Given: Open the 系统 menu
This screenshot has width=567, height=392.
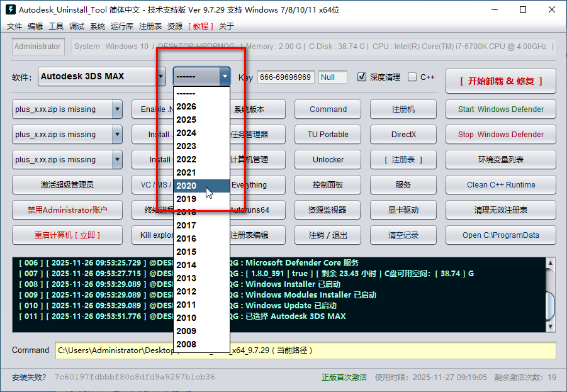Looking at the screenshot, I should point(98,26).
